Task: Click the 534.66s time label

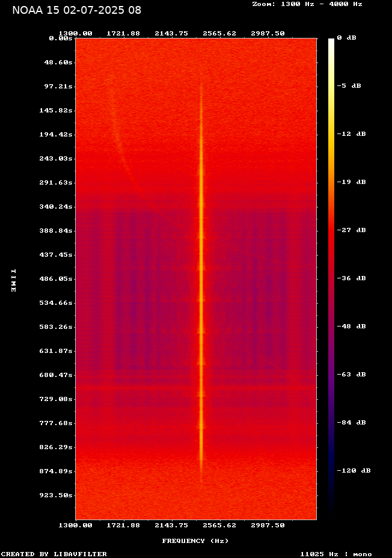Action: coord(56,303)
